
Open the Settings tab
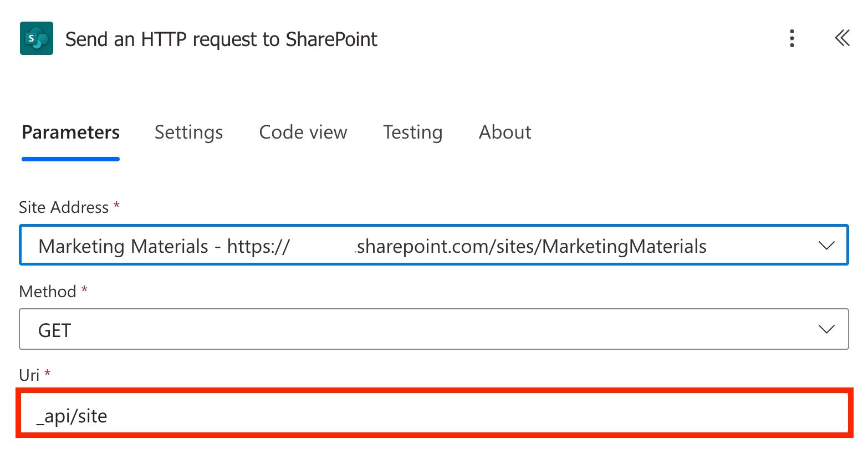tap(188, 132)
